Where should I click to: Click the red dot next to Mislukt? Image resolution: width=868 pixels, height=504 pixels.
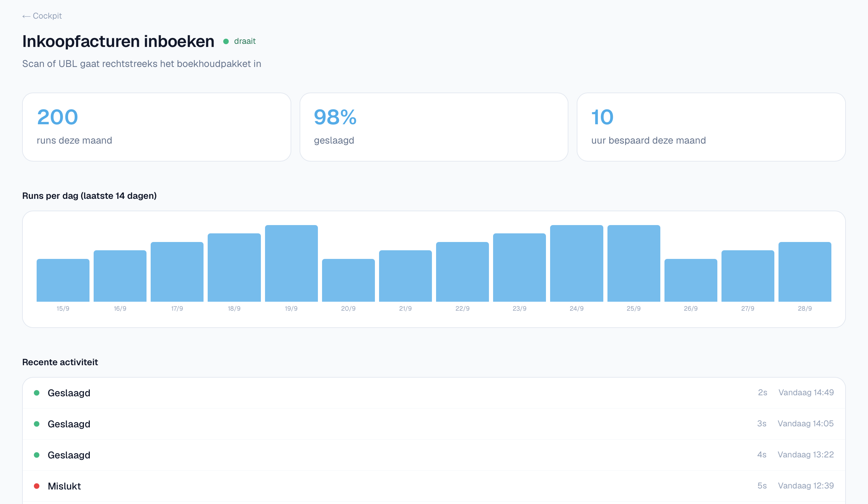click(x=37, y=486)
